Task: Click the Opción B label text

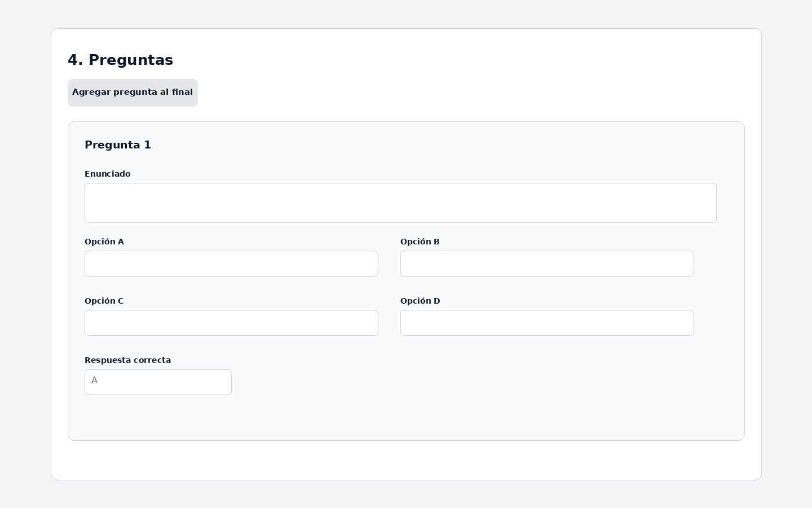Action: (420, 242)
